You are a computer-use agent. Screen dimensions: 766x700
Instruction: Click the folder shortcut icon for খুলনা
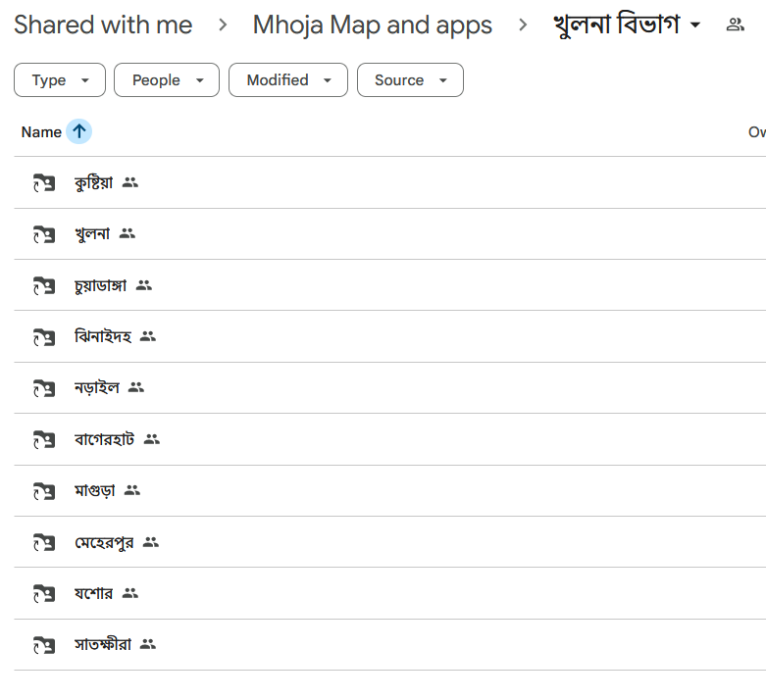click(44, 234)
